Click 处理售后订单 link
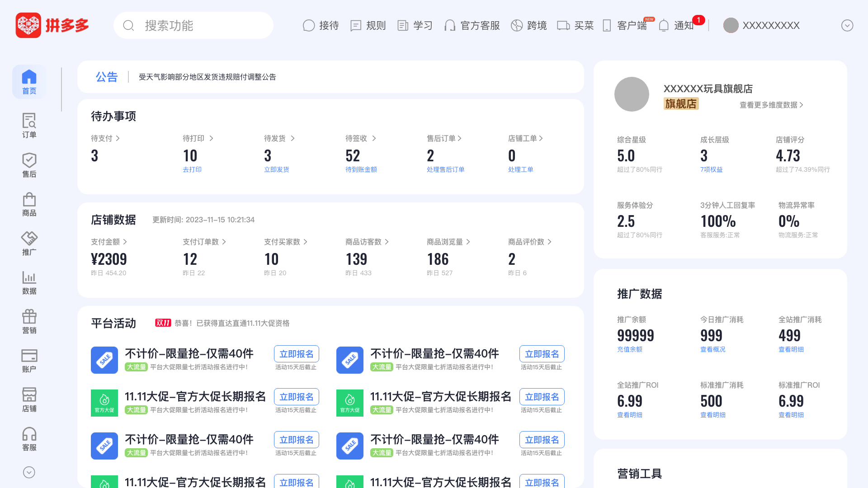This screenshot has height=488, width=868. 446,169
